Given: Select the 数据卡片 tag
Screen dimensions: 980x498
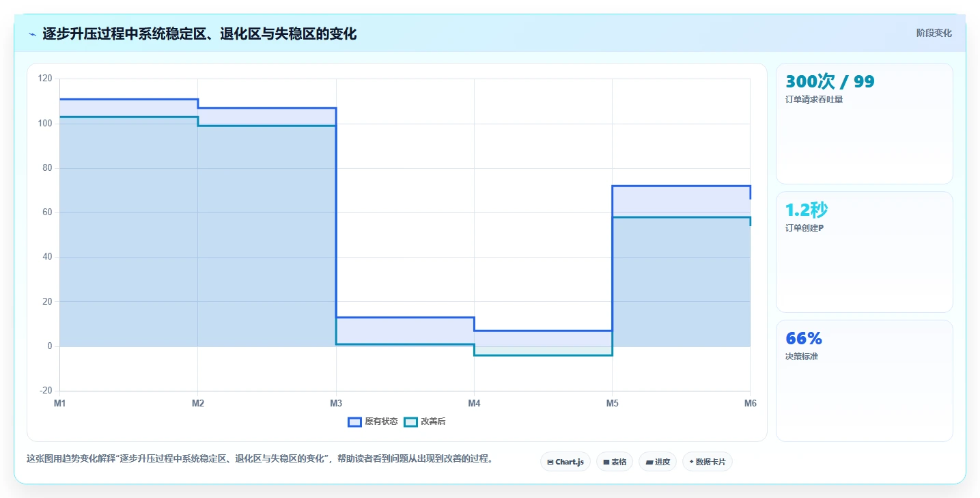Looking at the screenshot, I should pos(708,462).
